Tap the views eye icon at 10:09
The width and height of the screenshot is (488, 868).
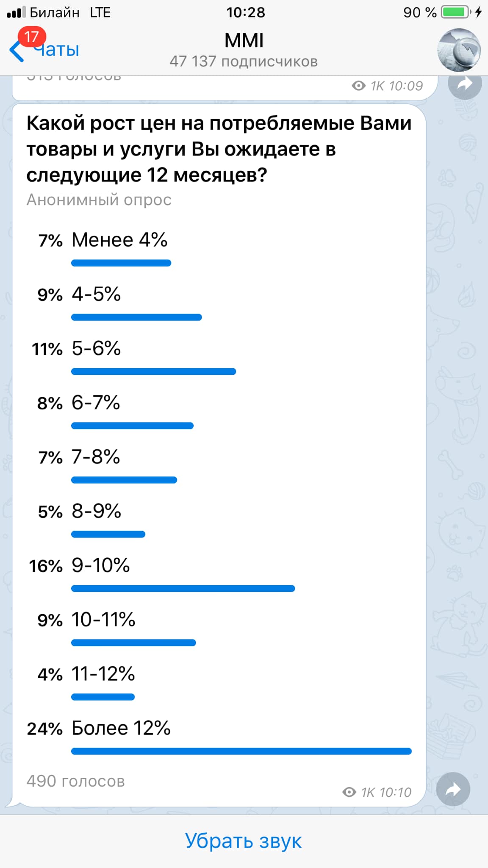(358, 86)
